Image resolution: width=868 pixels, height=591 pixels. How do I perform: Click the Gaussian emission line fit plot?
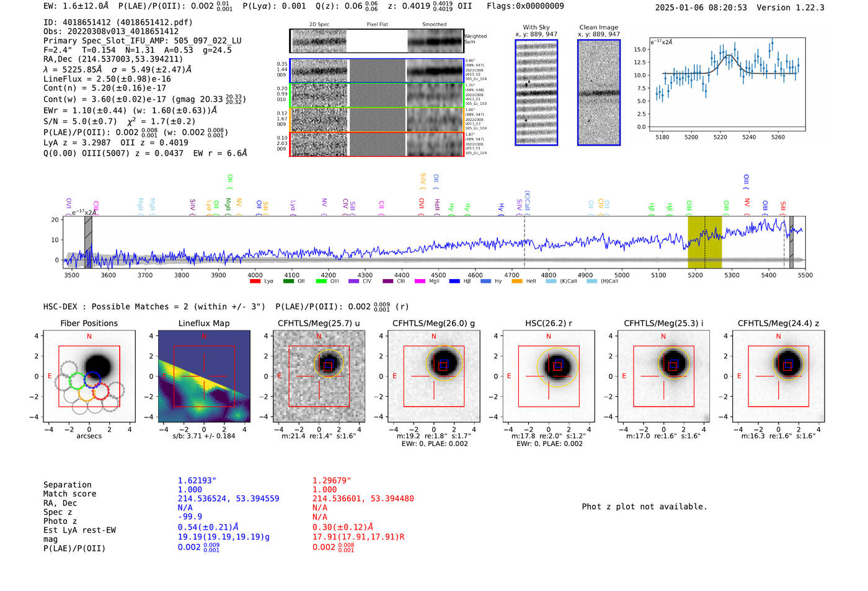tap(727, 84)
